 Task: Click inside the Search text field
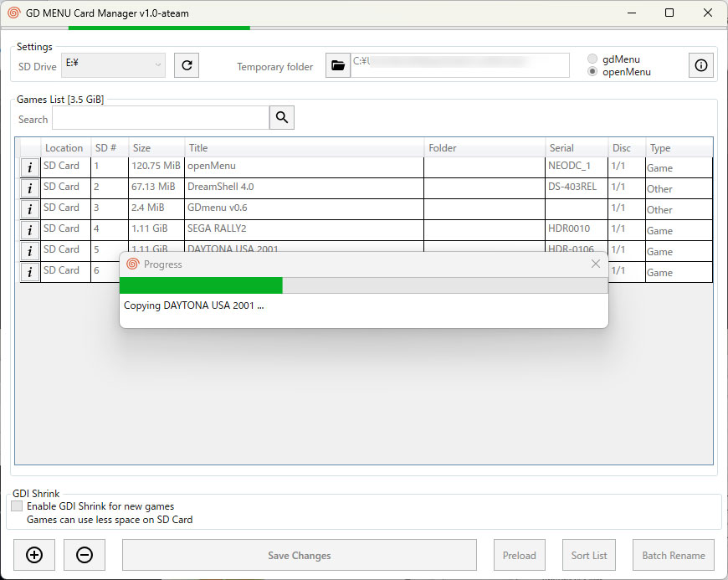click(x=160, y=118)
